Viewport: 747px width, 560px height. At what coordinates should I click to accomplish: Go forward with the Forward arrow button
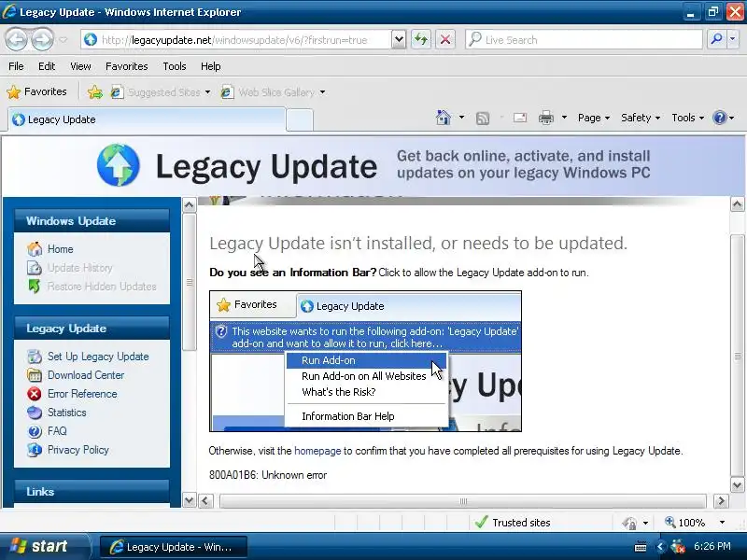tap(42, 40)
